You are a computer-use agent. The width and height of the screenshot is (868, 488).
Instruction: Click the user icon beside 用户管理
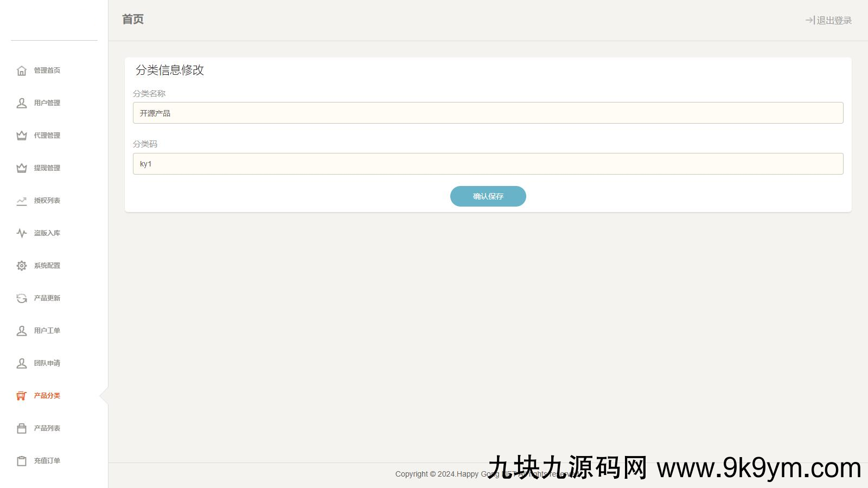pos(22,103)
